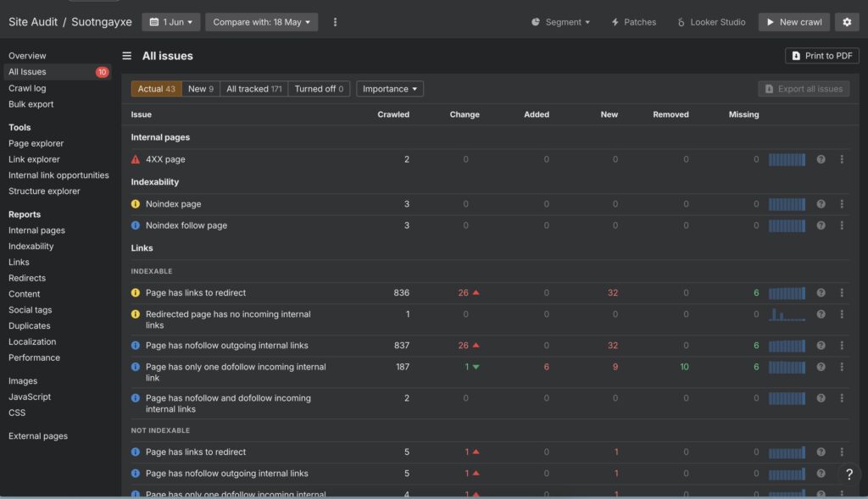Image resolution: width=868 pixels, height=499 pixels.
Task: Open kebab menu for indexable Page has links to redirect
Action: (842, 292)
